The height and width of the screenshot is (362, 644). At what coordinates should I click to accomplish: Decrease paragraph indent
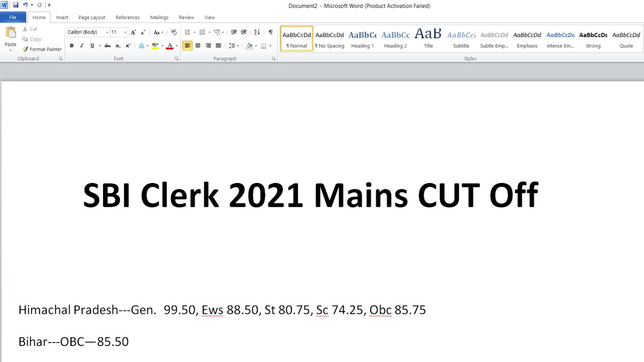pyautogui.click(x=233, y=32)
